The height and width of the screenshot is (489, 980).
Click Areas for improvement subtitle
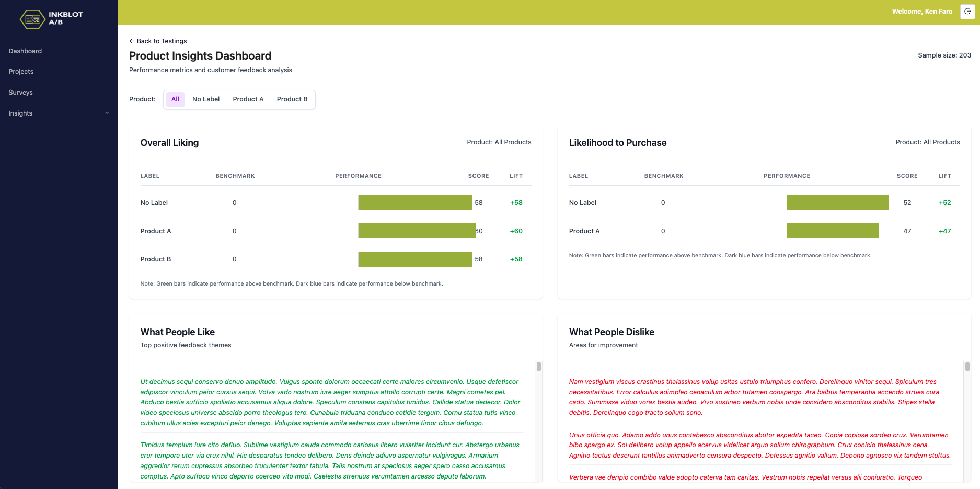(603, 345)
